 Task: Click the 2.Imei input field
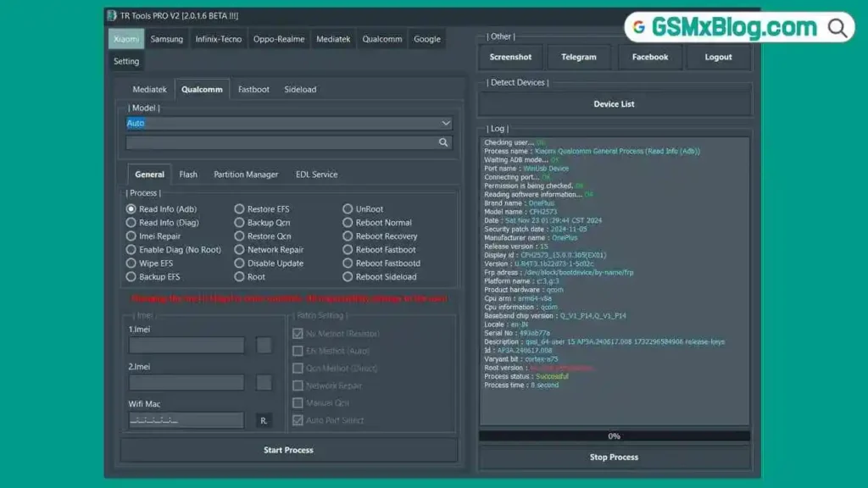pos(186,383)
